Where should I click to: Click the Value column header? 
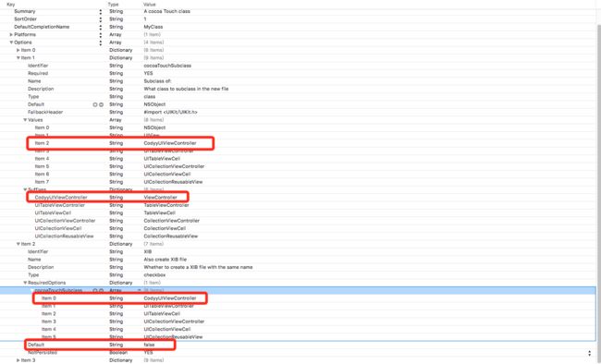[150, 5]
